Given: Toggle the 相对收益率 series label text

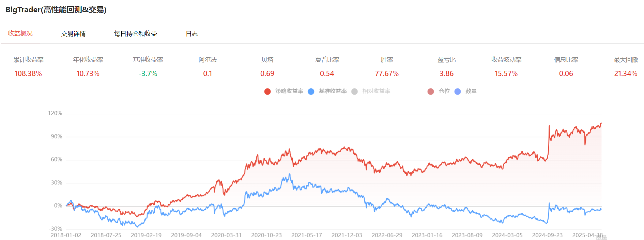Looking at the screenshot, I should pyautogui.click(x=376, y=91).
